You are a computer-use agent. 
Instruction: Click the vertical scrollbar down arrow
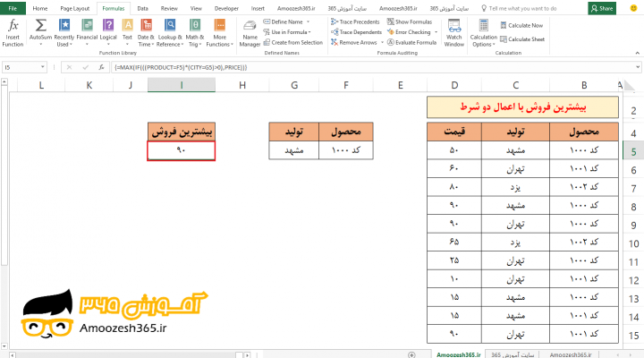[x=4, y=346]
